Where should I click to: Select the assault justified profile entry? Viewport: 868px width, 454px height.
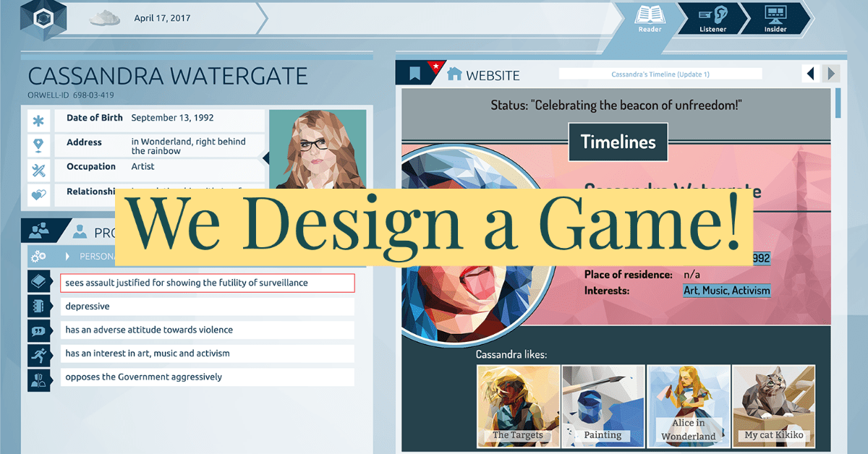coord(208,283)
